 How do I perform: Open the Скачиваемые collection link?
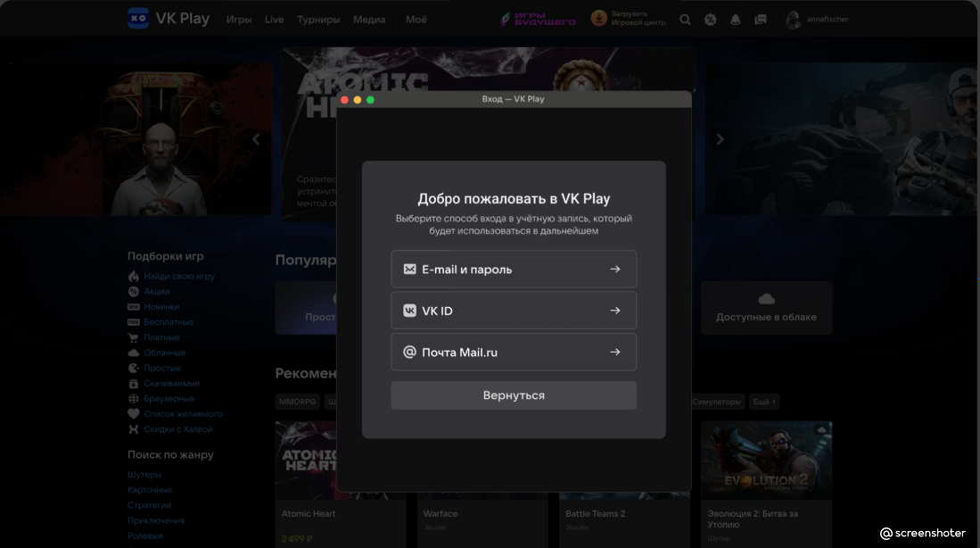click(172, 384)
